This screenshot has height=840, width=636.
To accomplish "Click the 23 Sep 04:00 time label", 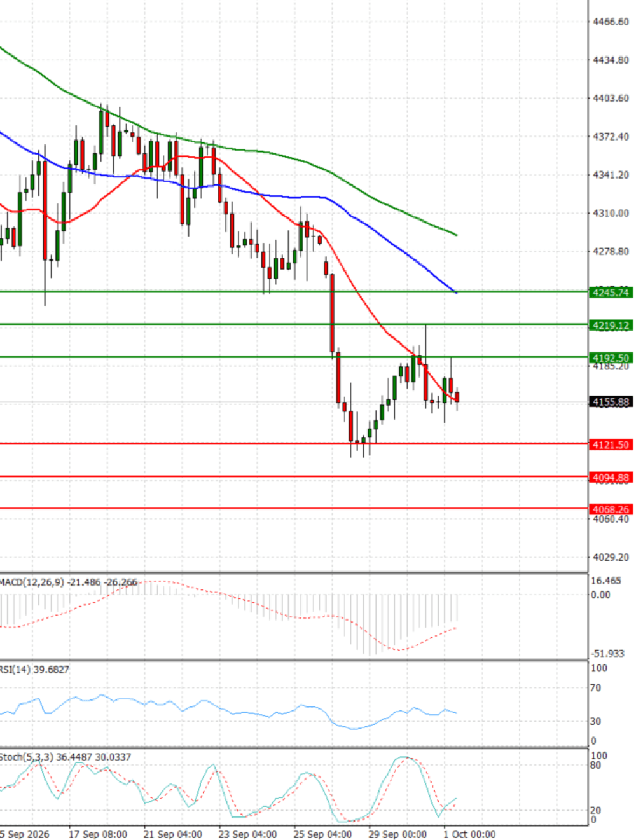I will coord(248,834).
